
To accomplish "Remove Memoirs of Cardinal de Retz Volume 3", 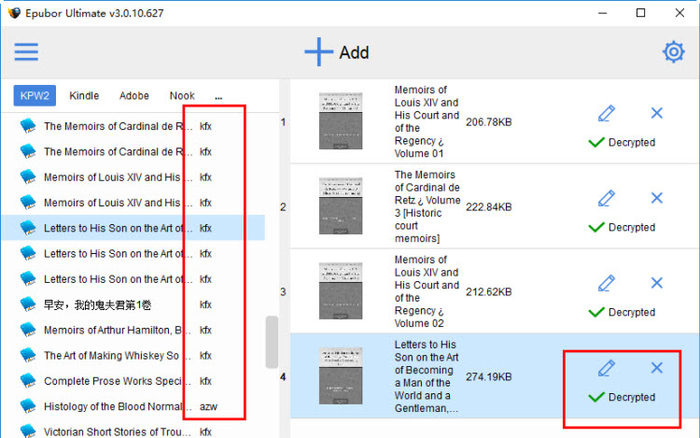I will coord(657,198).
